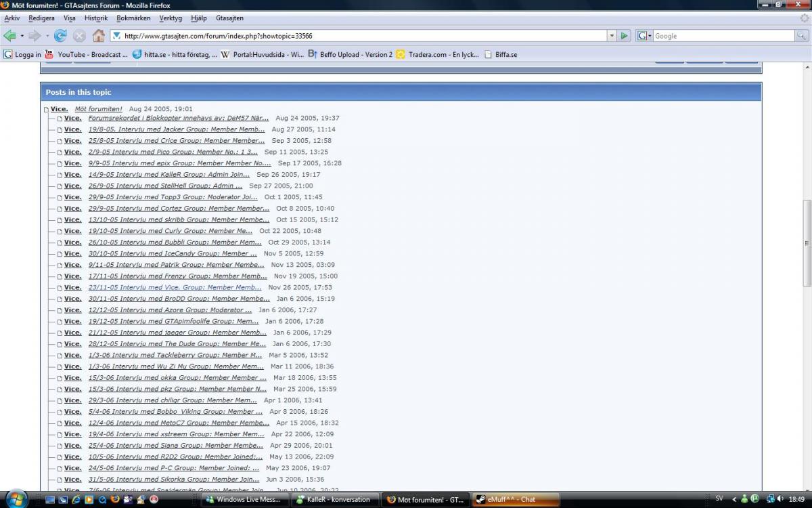Image resolution: width=812 pixels, height=508 pixels.
Task: Click the green Go arrow beside address bar
Action: pos(625,36)
